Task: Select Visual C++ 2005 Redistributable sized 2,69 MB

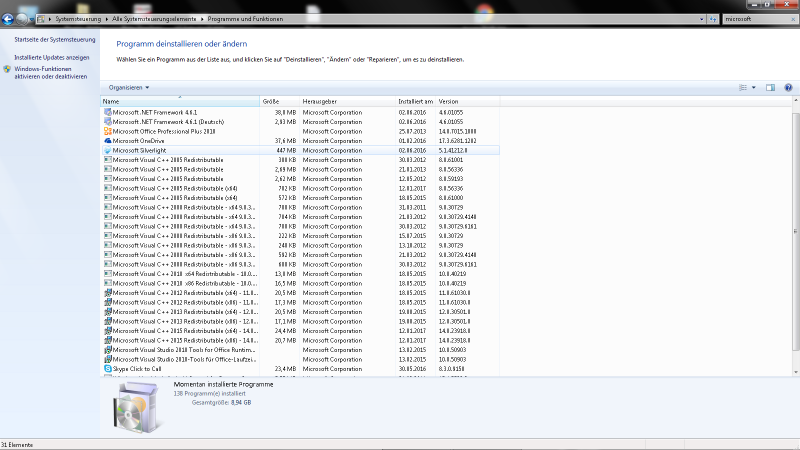Action: tap(301, 169)
